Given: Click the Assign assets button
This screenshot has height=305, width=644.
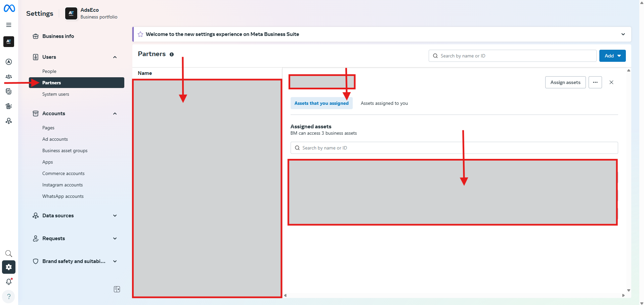Looking at the screenshot, I should [x=565, y=82].
